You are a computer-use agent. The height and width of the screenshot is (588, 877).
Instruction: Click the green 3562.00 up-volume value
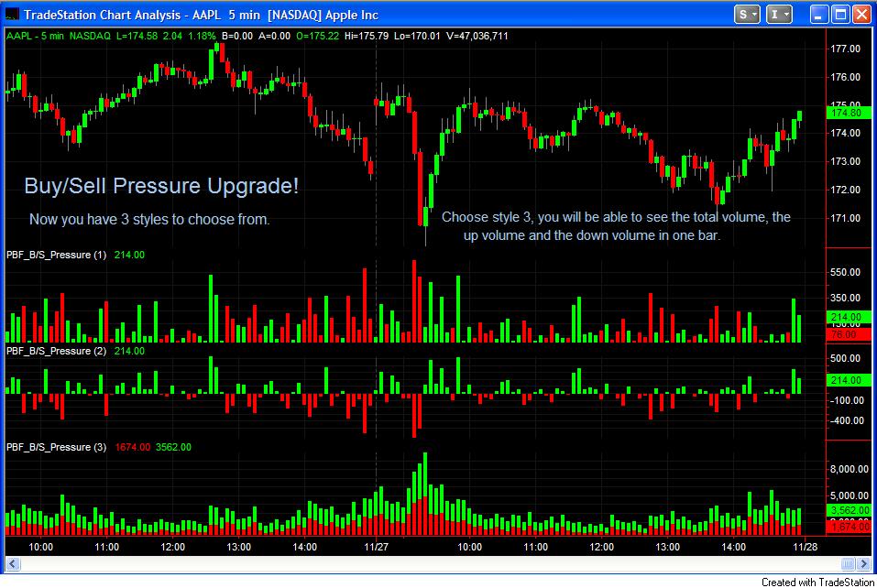(x=173, y=447)
